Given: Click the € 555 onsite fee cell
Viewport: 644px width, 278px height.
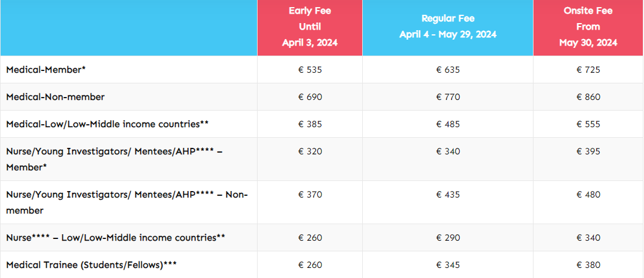Looking at the screenshot, I should [x=588, y=124].
